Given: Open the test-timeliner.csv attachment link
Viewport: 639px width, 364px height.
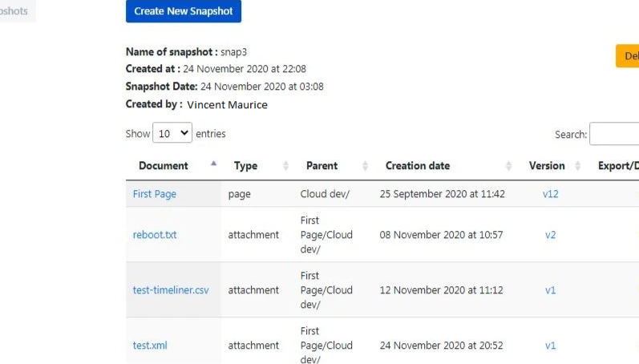Looking at the screenshot, I should tap(171, 290).
